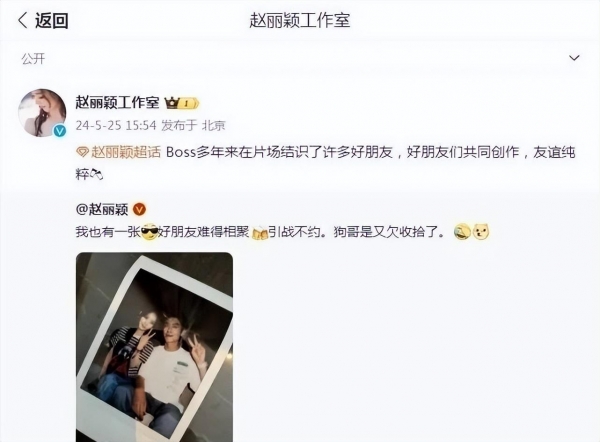Open the crown membership level badge
600x442 pixels.
tap(182, 103)
